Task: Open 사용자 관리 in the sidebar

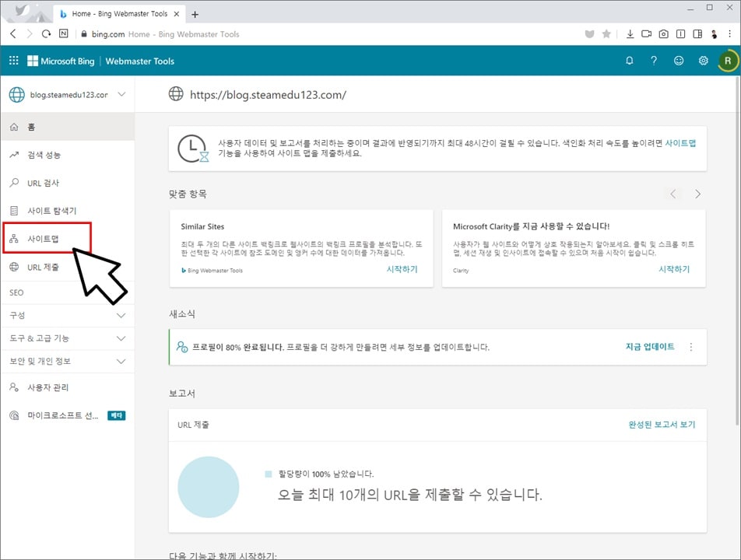Action: pos(68,387)
